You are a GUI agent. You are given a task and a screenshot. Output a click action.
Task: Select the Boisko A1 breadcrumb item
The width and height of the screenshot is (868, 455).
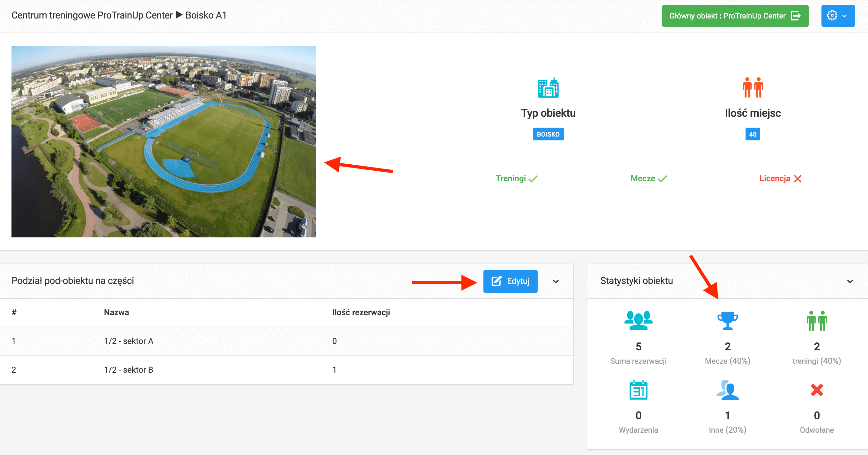click(x=206, y=15)
